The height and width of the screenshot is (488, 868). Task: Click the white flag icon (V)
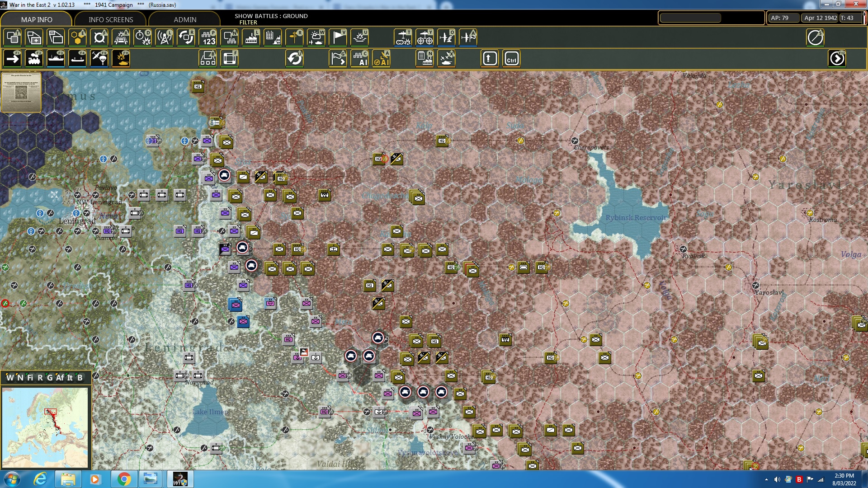[x=338, y=38]
